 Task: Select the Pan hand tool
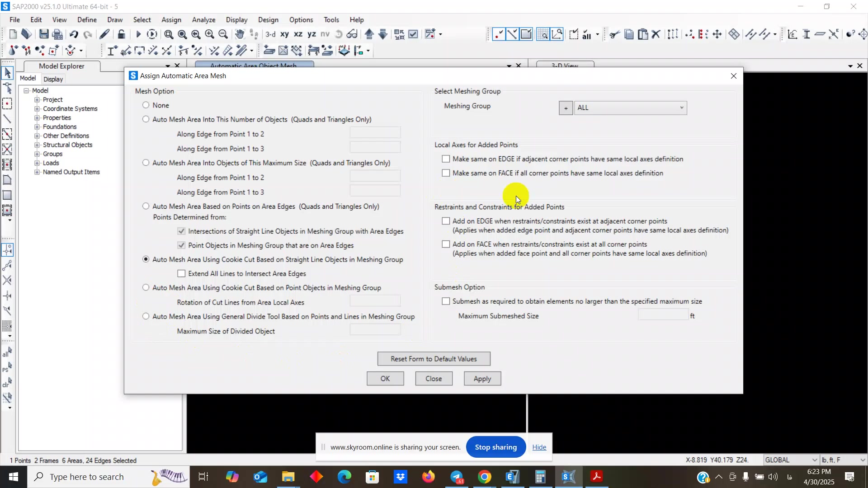click(x=240, y=34)
